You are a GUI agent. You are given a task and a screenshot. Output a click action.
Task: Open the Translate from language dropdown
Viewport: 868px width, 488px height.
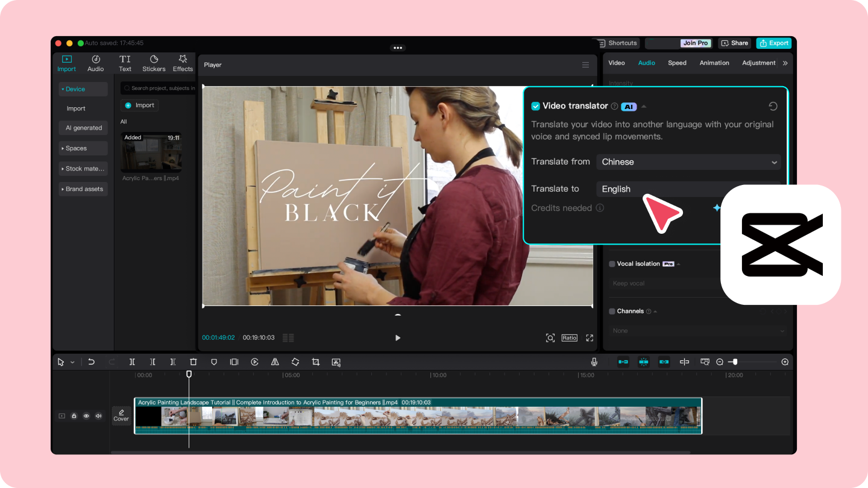click(688, 162)
